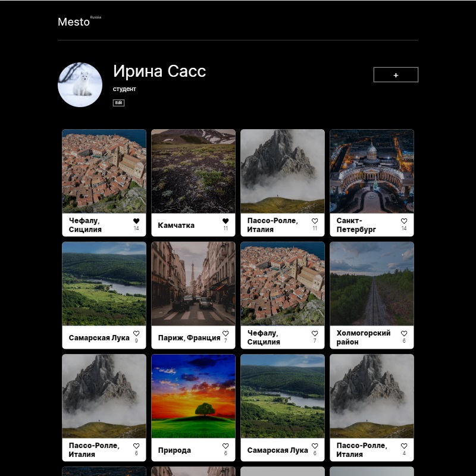476x476 pixels.
Task: Like the Пассо-Ролле card showing 11 likes
Action: click(x=315, y=221)
